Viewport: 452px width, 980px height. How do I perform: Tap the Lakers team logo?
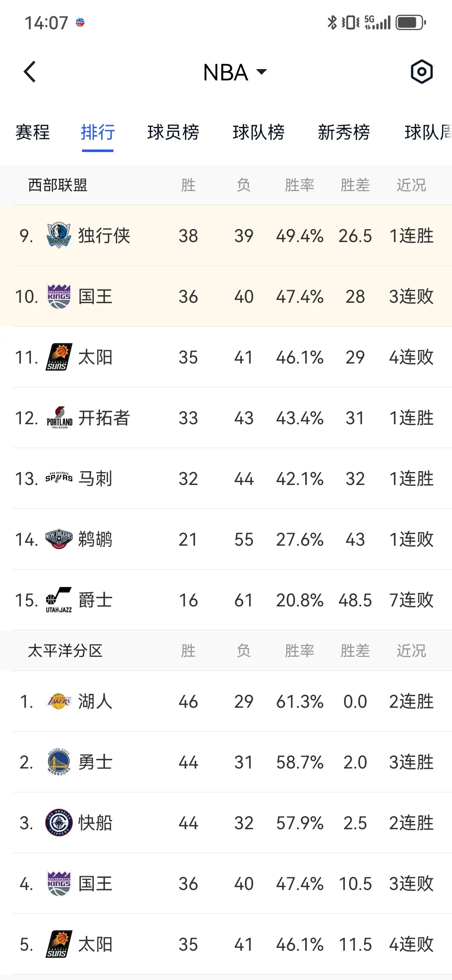pyautogui.click(x=59, y=701)
